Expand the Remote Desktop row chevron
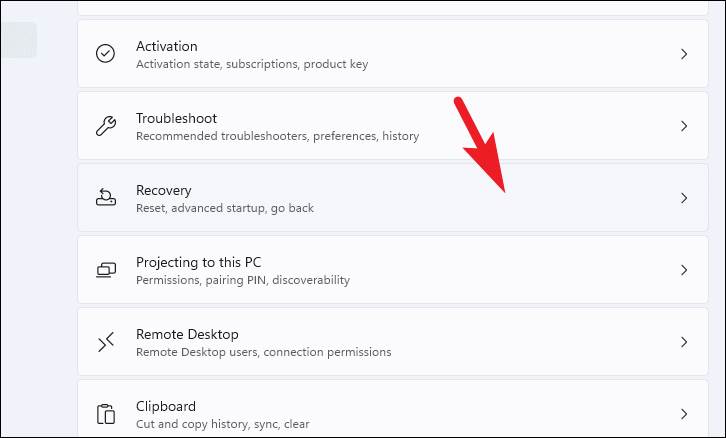Screen dimensions: 726x438 (x=684, y=342)
